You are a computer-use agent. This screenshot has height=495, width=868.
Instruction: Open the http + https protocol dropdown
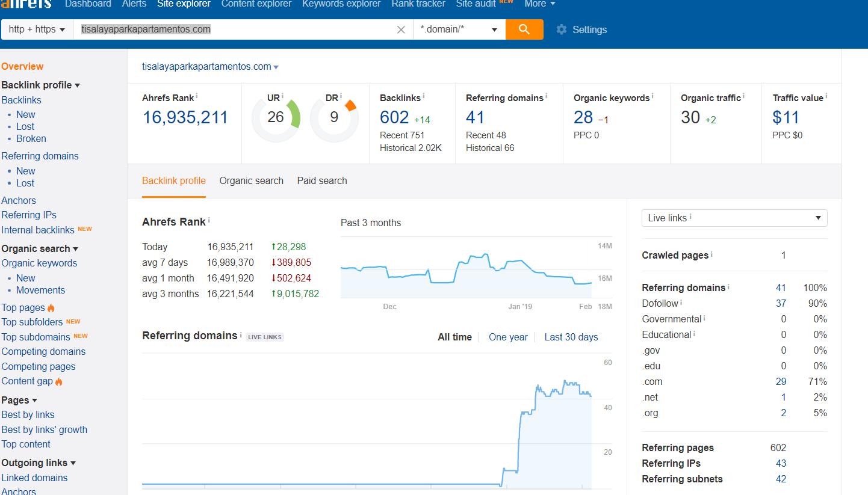click(37, 29)
